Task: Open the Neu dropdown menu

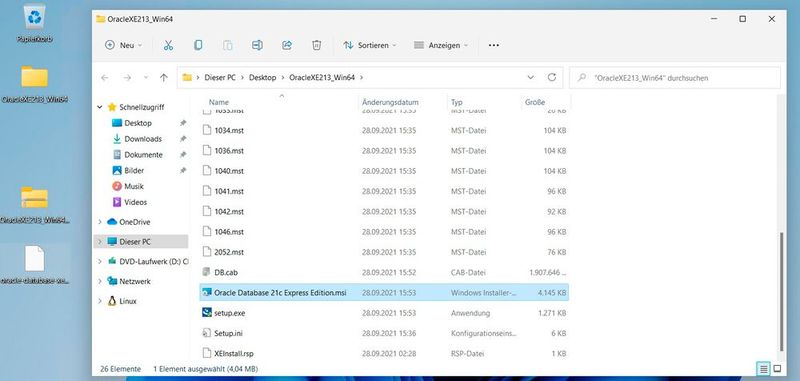Action: 123,45
